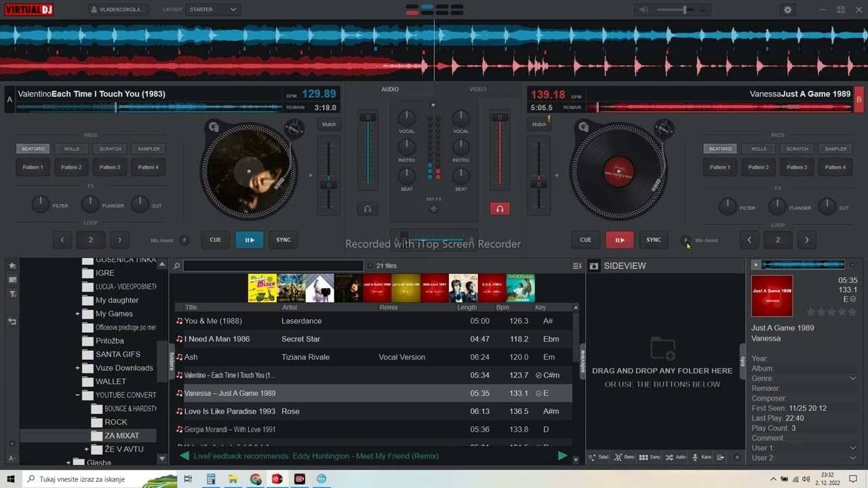Click the info side tab

(x=742, y=362)
